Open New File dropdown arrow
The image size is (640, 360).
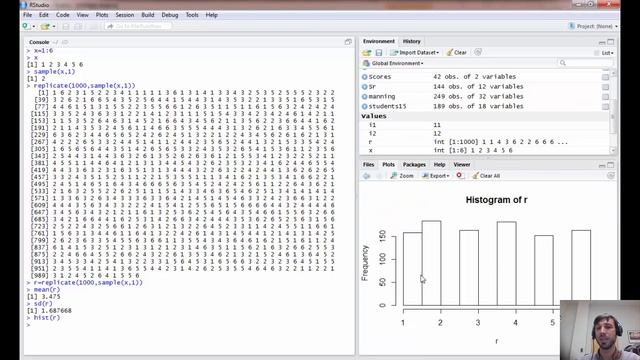tap(33, 27)
